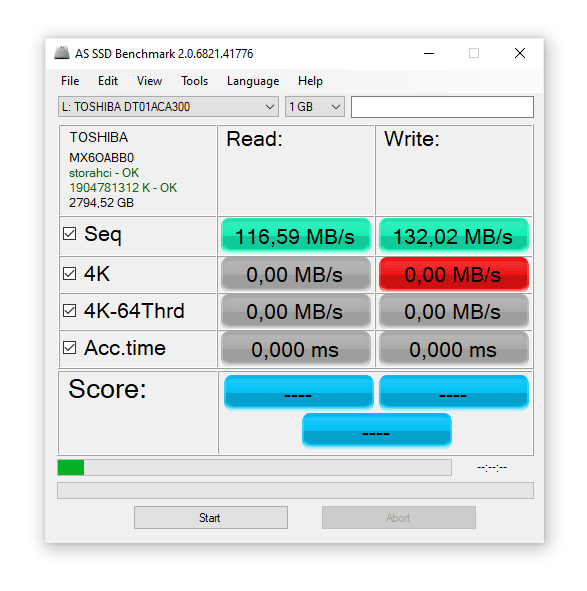587x591 pixels.
Task: Click the Acc.time write 0,000 ms value
Action: coord(454,349)
